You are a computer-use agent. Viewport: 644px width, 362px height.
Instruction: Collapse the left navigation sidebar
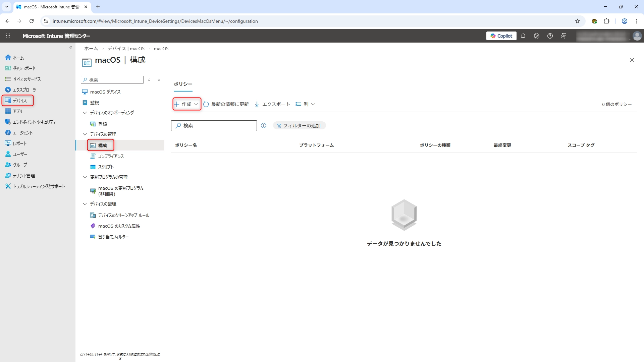tap(71, 48)
